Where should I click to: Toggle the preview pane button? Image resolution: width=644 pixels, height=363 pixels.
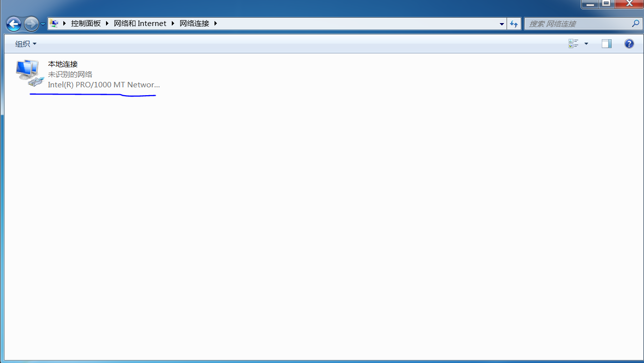pyautogui.click(x=607, y=44)
